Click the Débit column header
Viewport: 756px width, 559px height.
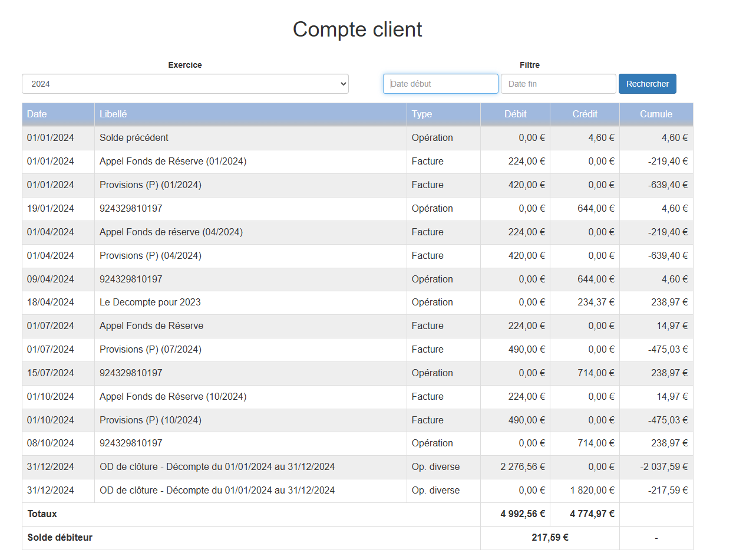(516, 114)
